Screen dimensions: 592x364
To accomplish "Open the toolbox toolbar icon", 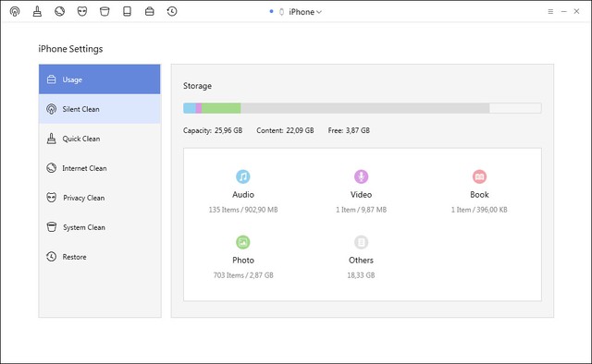I will tap(150, 12).
